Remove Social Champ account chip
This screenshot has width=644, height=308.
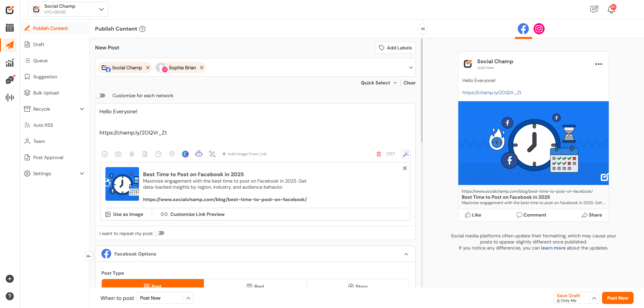coord(148,68)
